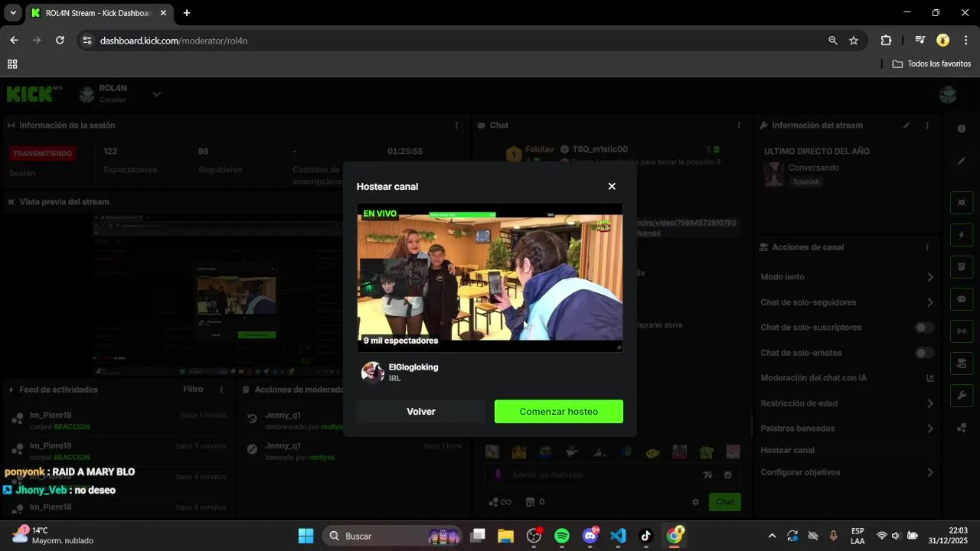Open Moderación del chat con IA
This screenshot has height=551, width=980.
(x=848, y=378)
